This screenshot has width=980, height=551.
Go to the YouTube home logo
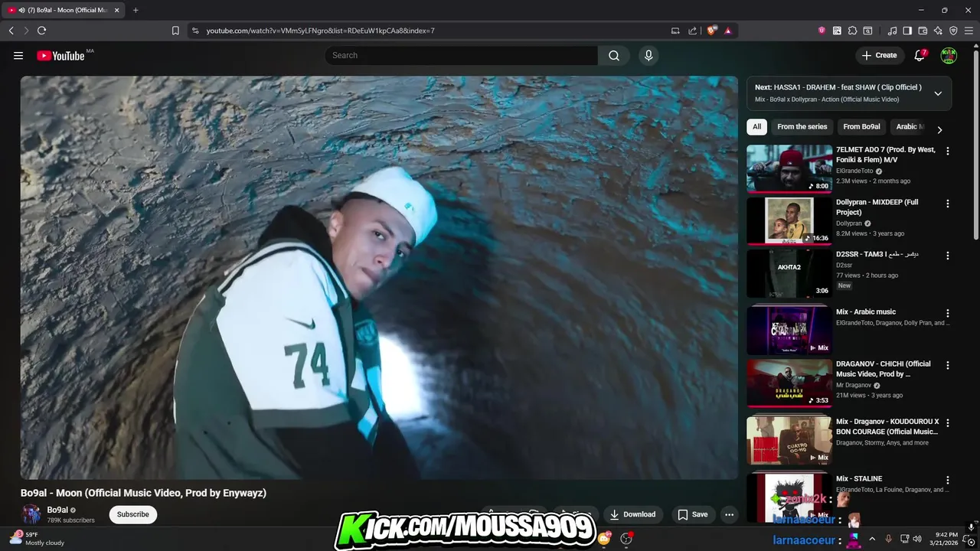point(60,55)
